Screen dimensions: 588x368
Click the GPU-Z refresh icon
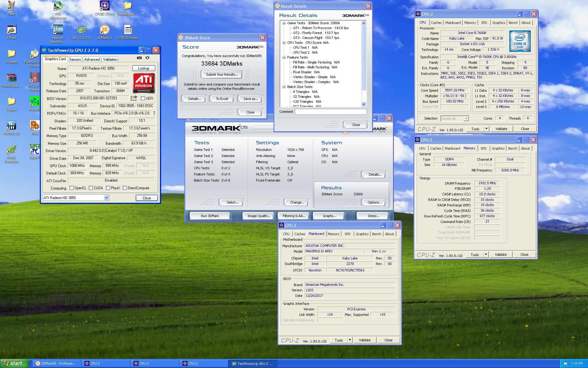(x=148, y=58)
